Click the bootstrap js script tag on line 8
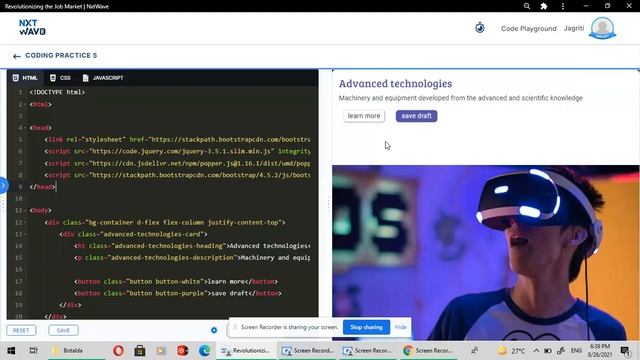Image resolution: width=640 pixels, height=360 pixels. point(178,175)
